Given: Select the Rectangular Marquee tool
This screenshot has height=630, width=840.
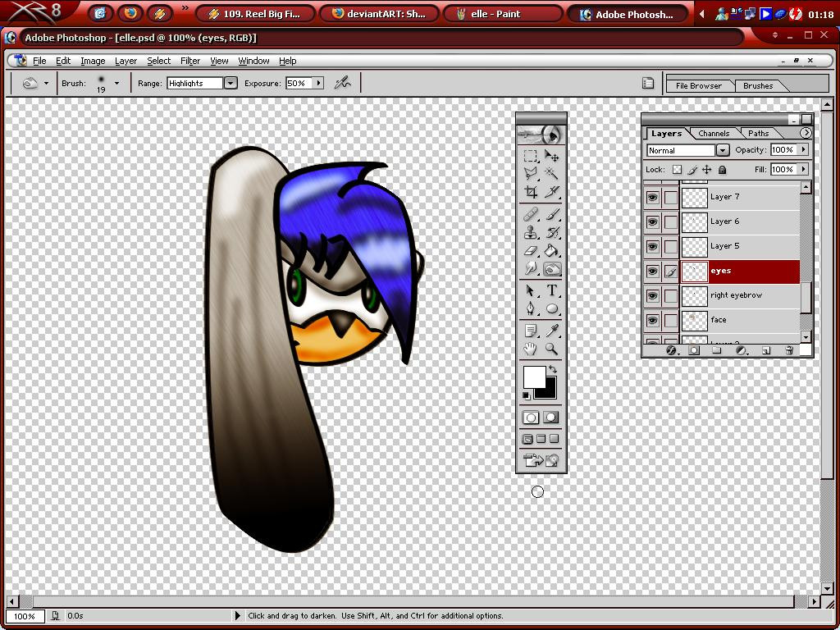Looking at the screenshot, I should tap(531, 156).
